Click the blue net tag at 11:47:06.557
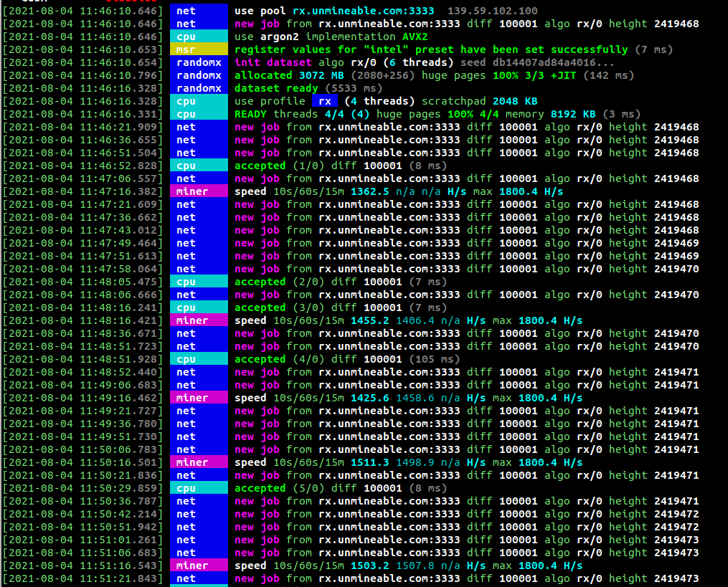This screenshot has width=728, height=587. coord(199,178)
